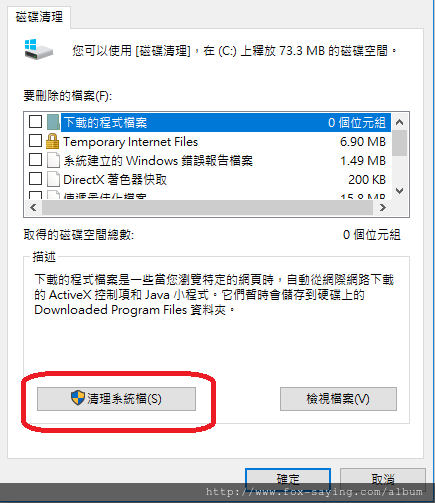The image size is (435, 503).
Task: Open 檢視檔案(V) to view files
Action: click(x=338, y=399)
